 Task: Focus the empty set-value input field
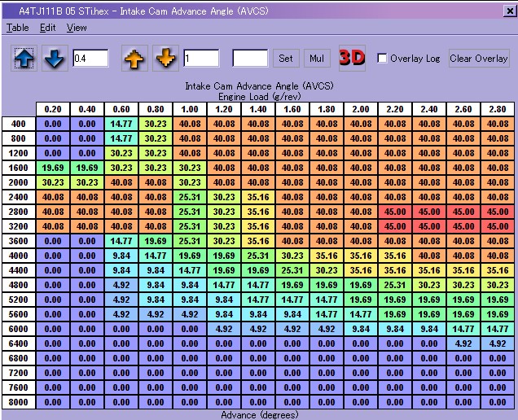[x=250, y=59]
